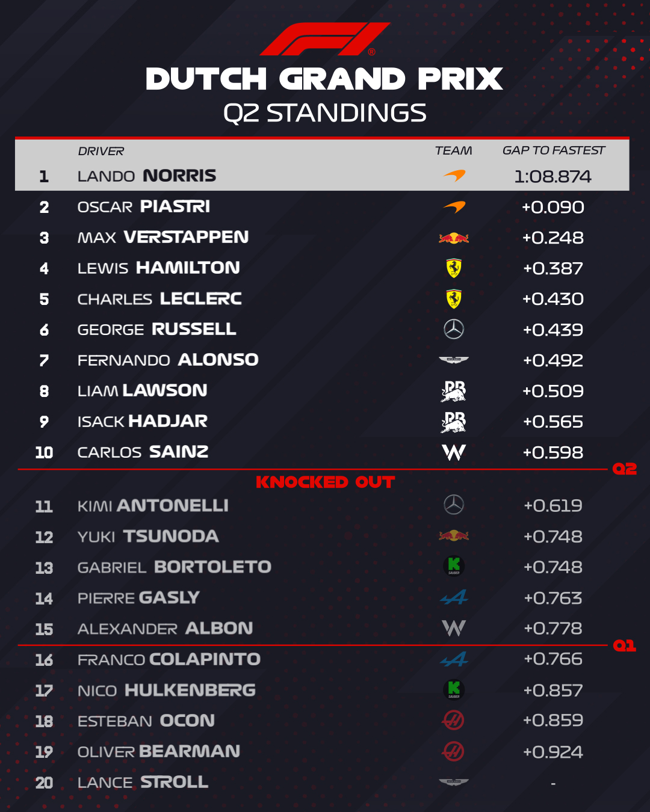Click the Red Bull logo beside Max Verstappen
This screenshot has height=812, width=650.
tap(454, 238)
